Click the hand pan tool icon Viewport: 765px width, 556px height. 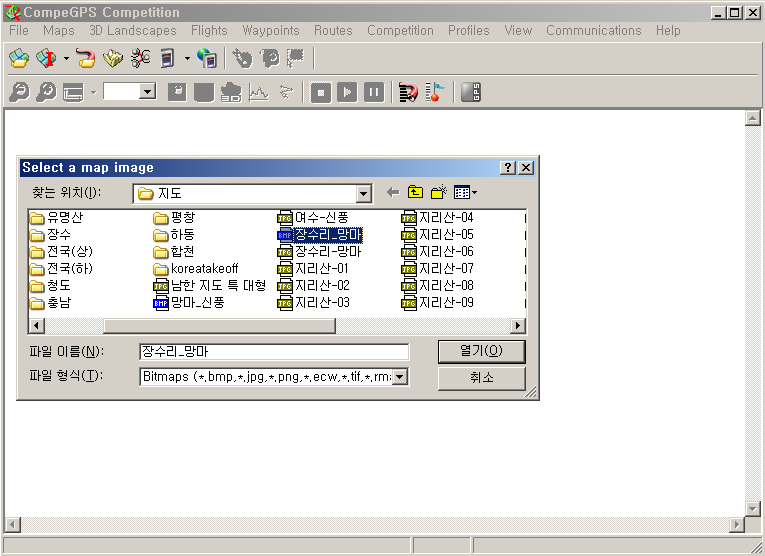pos(242,59)
